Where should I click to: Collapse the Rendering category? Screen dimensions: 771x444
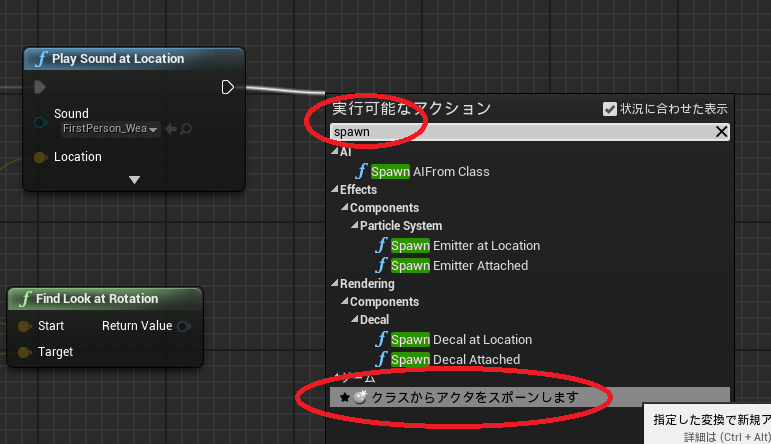335,283
